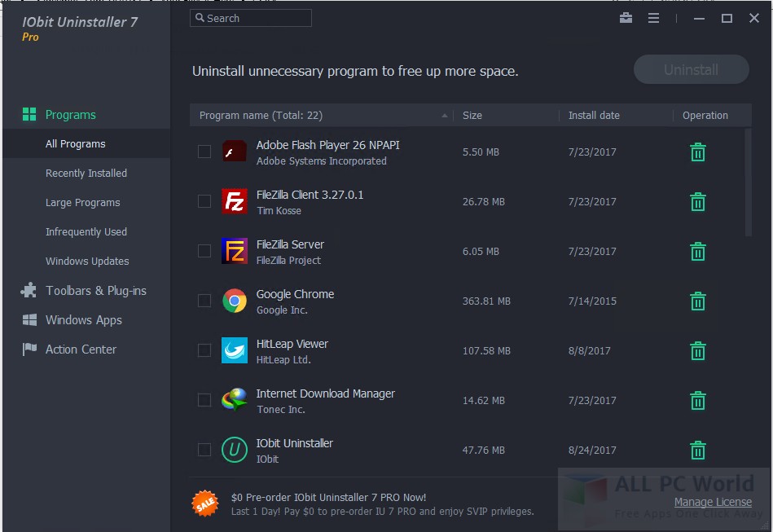This screenshot has height=532, width=773.
Task: Click the Internet Download Manager icon
Action: point(234,400)
